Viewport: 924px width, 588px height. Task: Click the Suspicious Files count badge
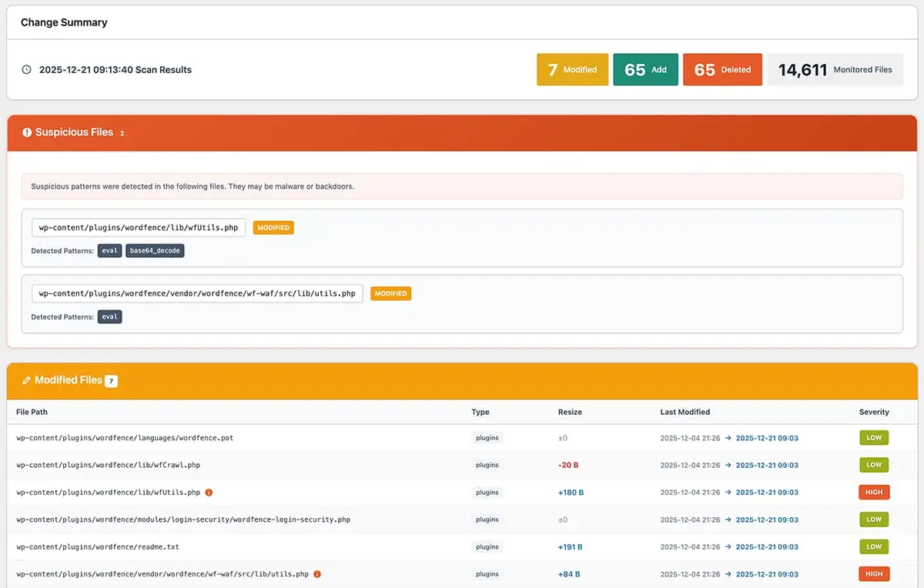[x=122, y=133]
